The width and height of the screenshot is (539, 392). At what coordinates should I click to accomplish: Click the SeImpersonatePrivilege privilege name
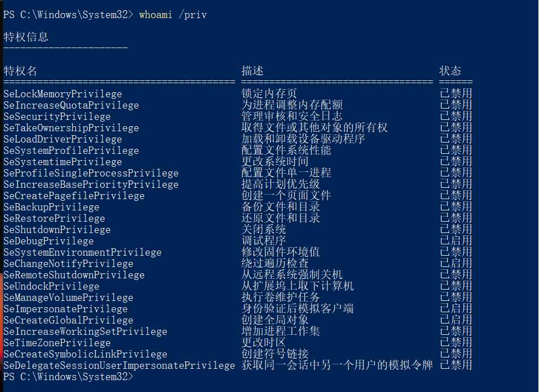66,309
